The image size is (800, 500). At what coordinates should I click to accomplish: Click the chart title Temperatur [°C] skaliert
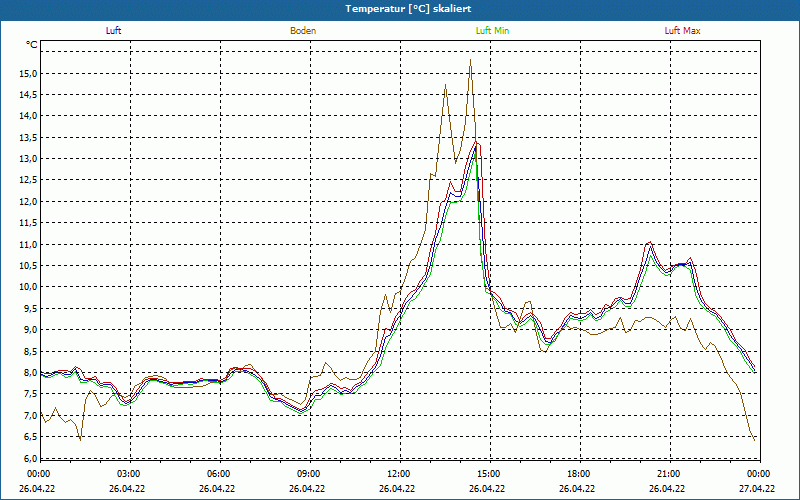coord(408,9)
